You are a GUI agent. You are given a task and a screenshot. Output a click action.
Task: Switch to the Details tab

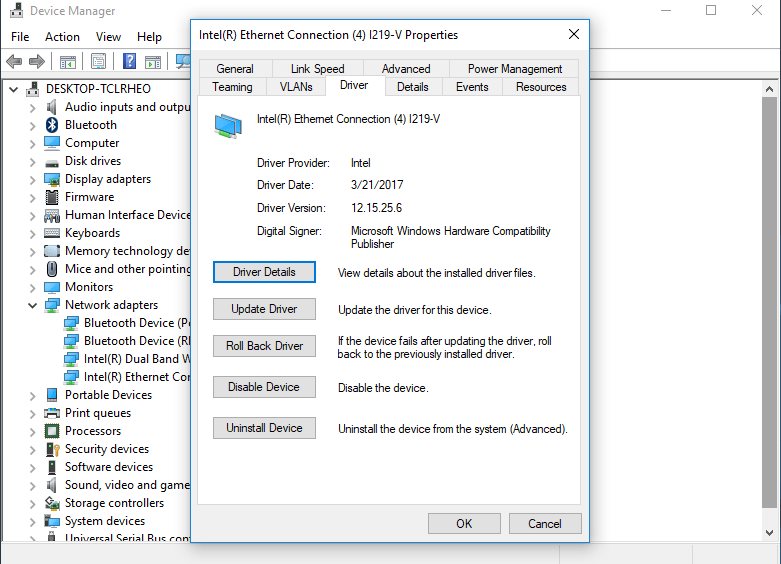412,87
